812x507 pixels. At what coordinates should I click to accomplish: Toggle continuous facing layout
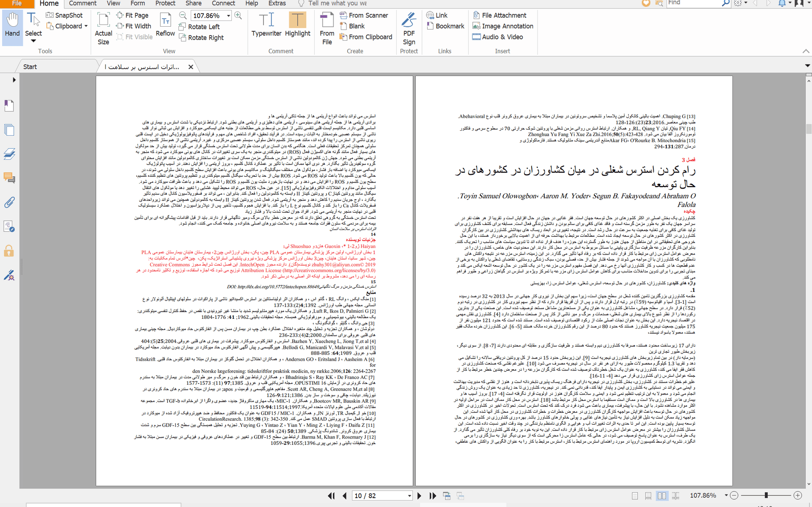(x=675, y=496)
